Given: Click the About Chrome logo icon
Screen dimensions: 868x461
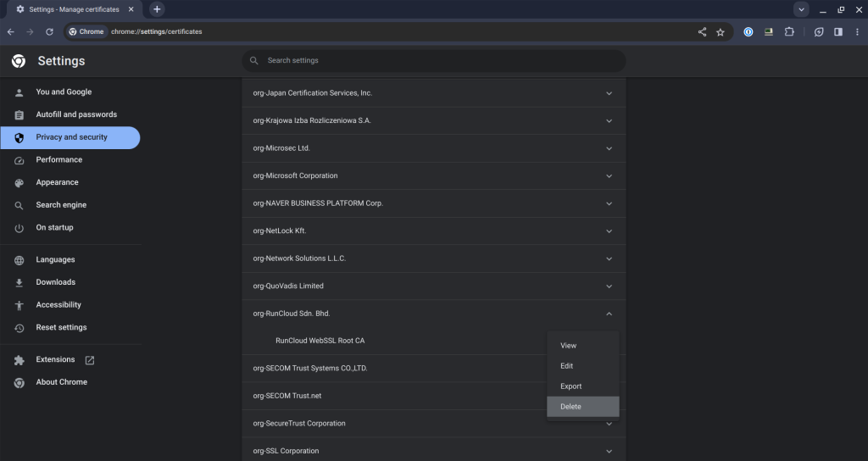Looking at the screenshot, I should (19, 383).
